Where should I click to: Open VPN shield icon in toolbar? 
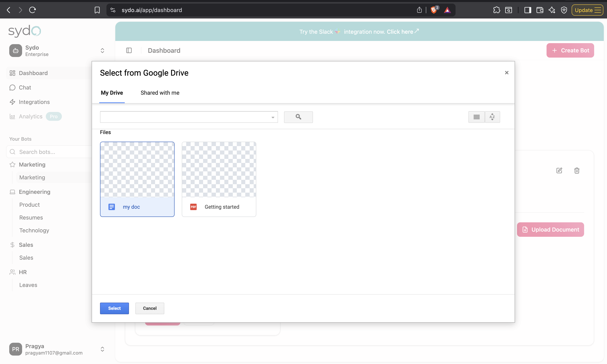(564, 10)
